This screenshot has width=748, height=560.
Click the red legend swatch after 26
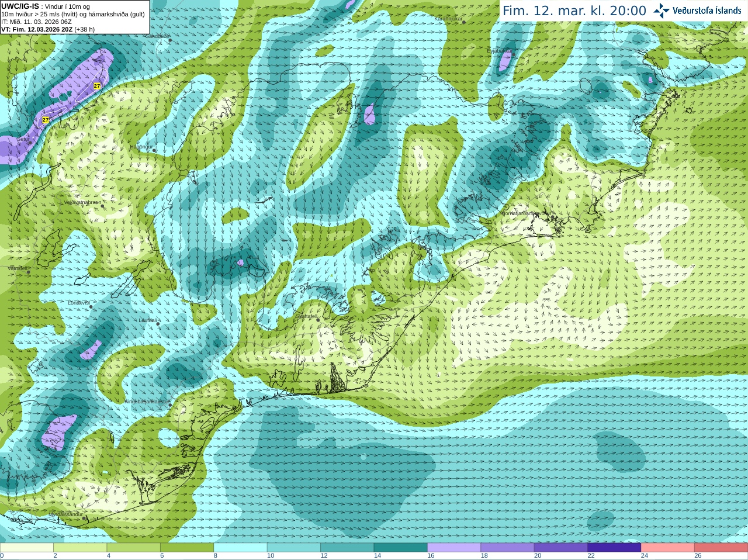(x=721, y=547)
